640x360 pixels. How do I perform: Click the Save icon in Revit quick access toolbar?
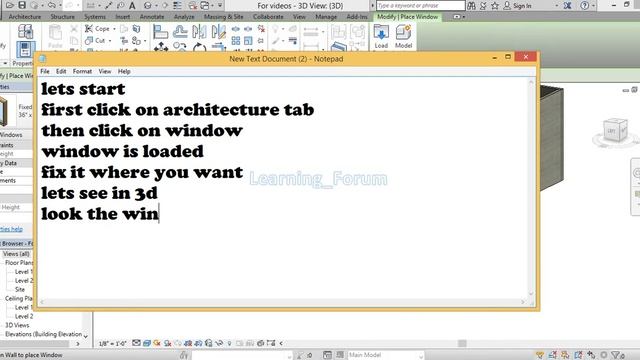click(22, 5)
